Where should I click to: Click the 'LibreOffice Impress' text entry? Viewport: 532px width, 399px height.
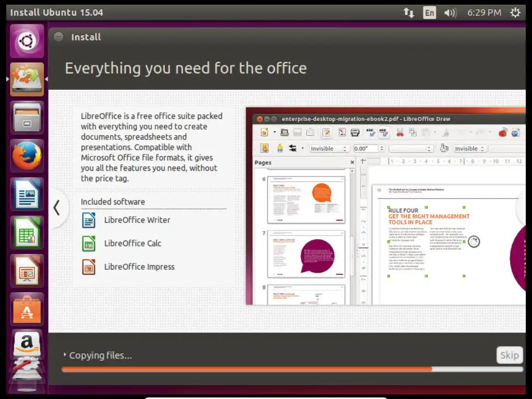[x=139, y=267]
